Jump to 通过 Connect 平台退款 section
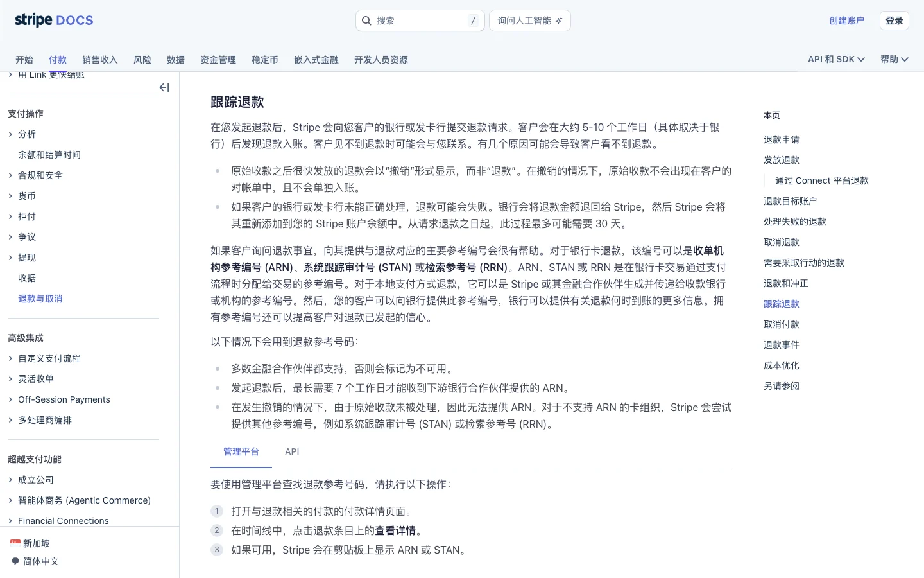The width and height of the screenshot is (924, 578). click(x=822, y=180)
